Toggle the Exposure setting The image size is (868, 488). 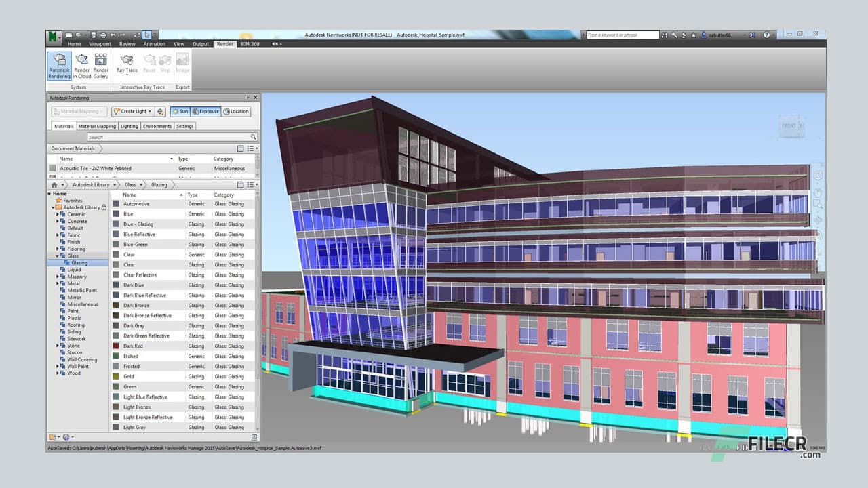point(207,111)
